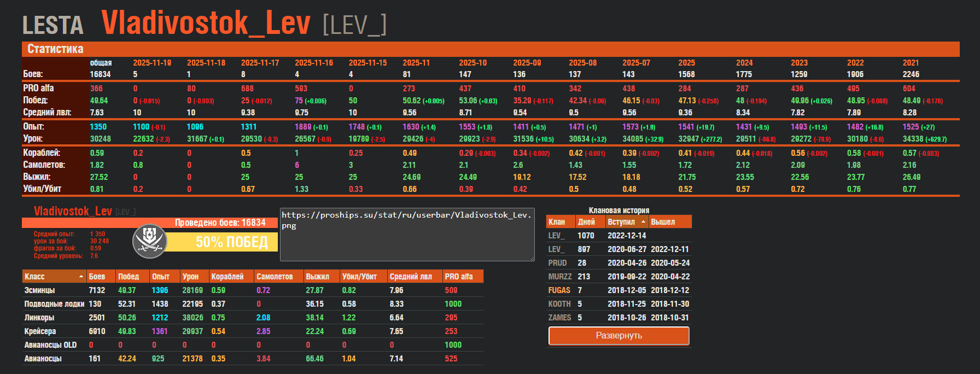This screenshot has height=374, width=980.
Task: Click the textarea resize handle corner
Action: (x=531, y=258)
